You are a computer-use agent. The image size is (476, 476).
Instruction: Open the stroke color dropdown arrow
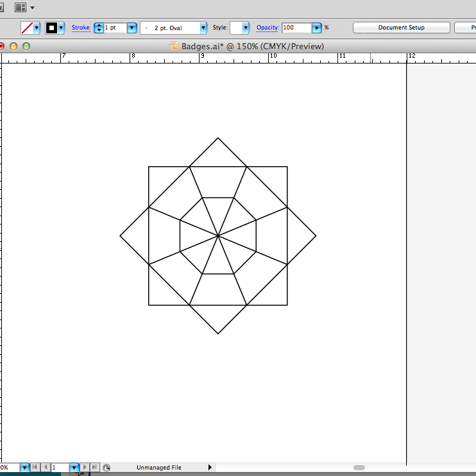coord(62,28)
